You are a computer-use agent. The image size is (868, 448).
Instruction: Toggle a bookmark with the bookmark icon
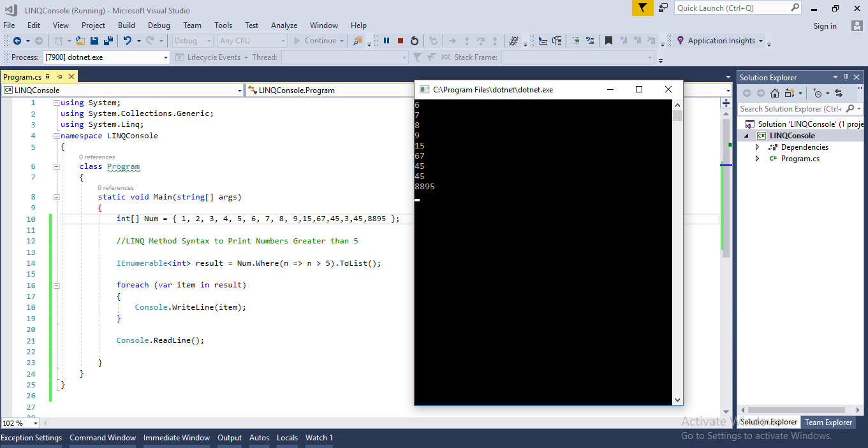[x=608, y=41]
